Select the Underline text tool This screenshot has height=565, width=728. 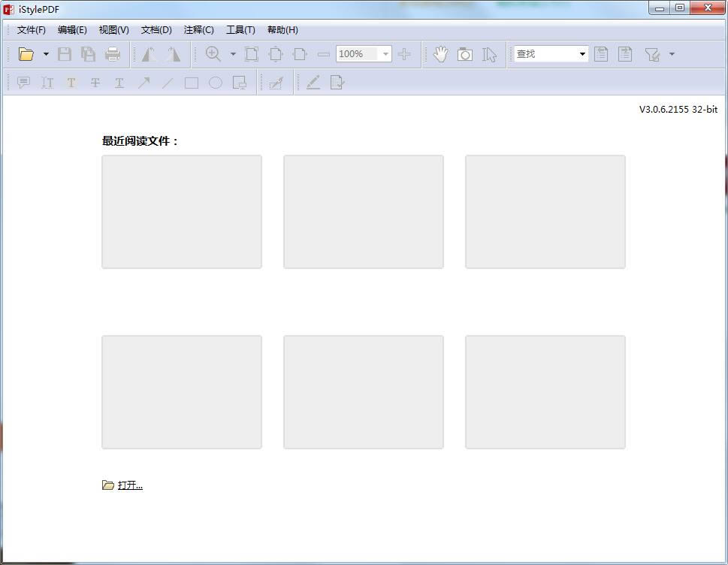119,83
